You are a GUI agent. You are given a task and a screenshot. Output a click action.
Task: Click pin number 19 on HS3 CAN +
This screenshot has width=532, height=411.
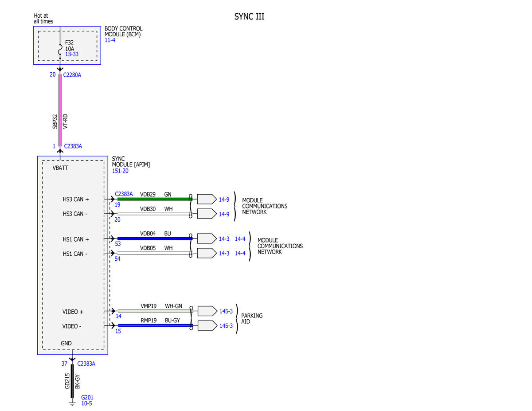[x=117, y=205]
